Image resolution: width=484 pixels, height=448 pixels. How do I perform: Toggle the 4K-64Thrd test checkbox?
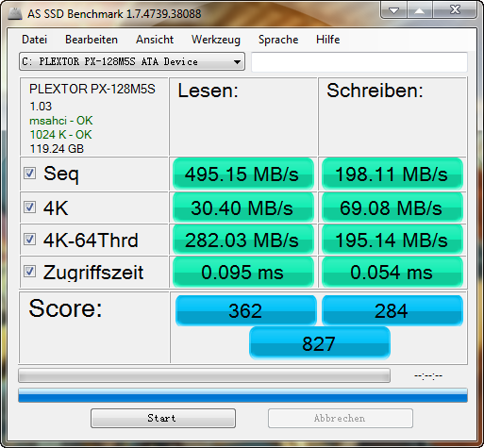pos(30,240)
